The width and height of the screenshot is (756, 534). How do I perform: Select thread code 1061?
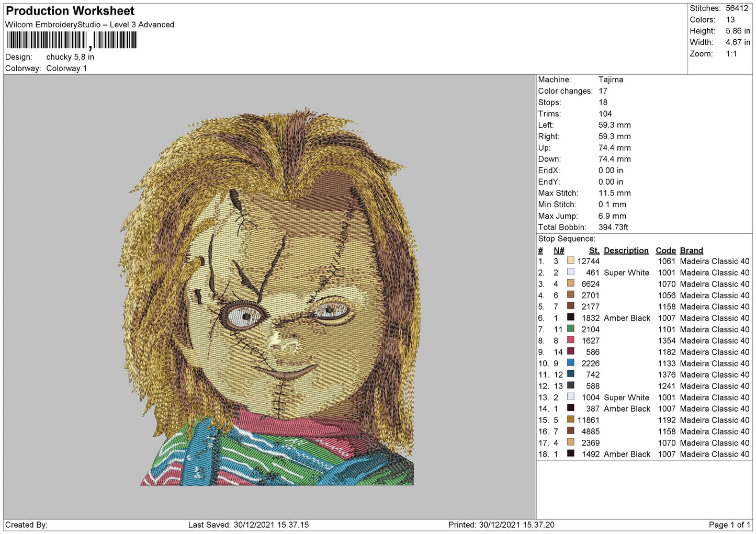[x=667, y=262]
